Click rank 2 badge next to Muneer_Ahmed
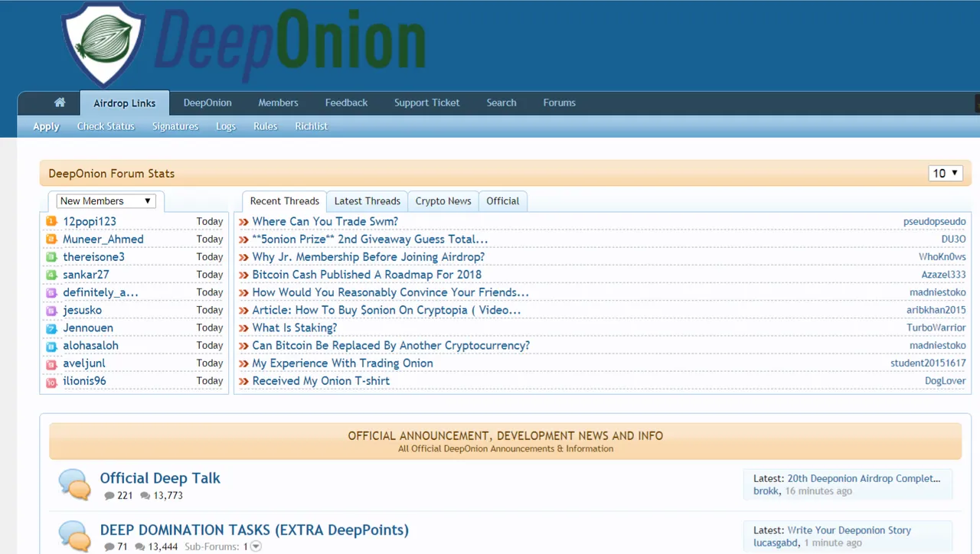The height and width of the screenshot is (554, 980). 51,239
